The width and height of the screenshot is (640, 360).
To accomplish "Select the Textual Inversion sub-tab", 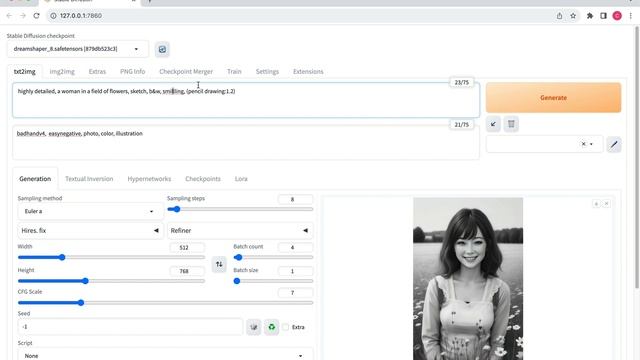I will pos(89,179).
